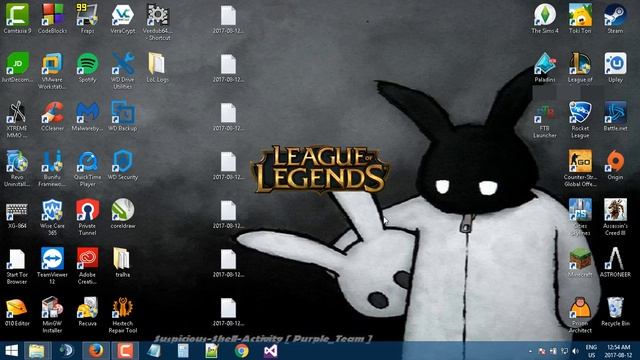Select the WD Backup icon
This screenshot has width=640, height=360.
122,116
